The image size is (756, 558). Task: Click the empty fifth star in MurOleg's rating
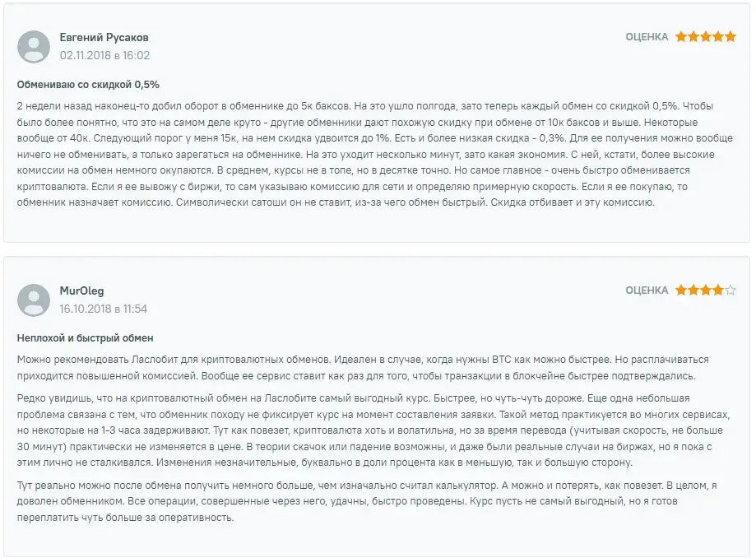tap(730, 291)
